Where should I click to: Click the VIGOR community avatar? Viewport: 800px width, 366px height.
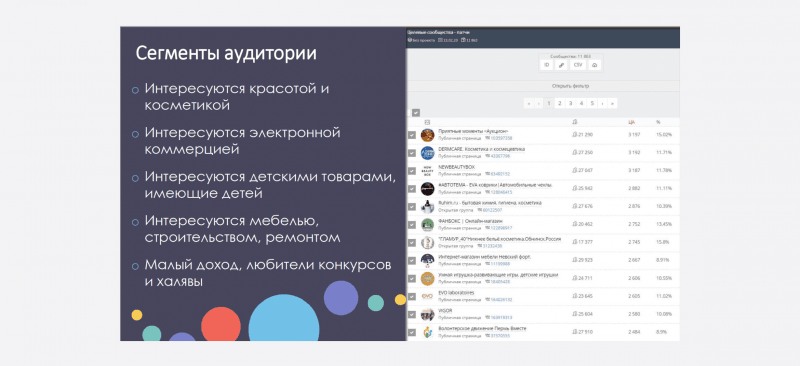pos(428,314)
